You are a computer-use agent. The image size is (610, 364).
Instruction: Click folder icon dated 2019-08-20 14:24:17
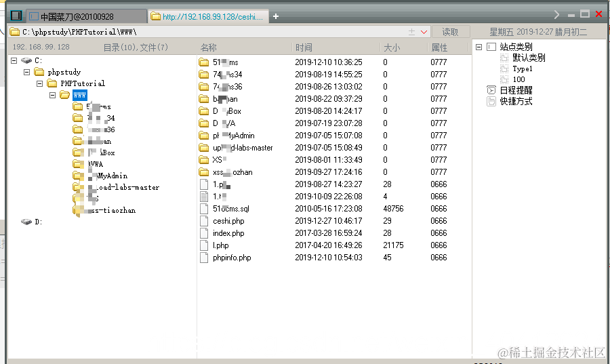coord(204,111)
